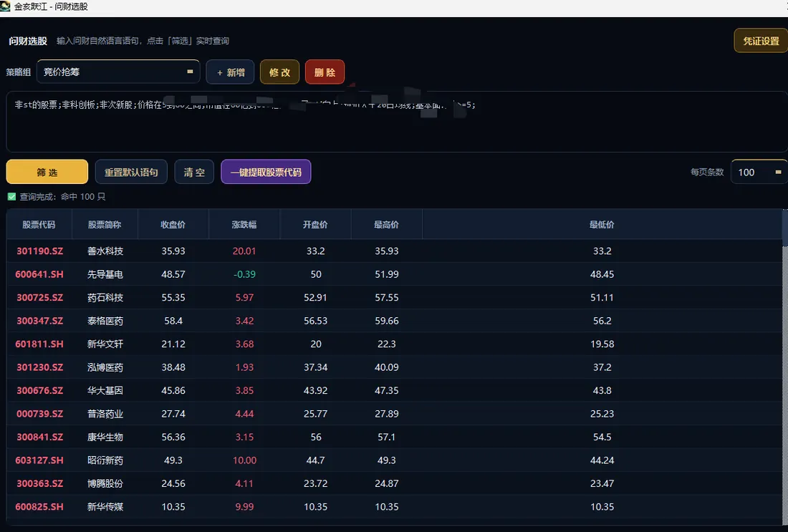Sort by the 涨跌幅 column header

point(244,225)
